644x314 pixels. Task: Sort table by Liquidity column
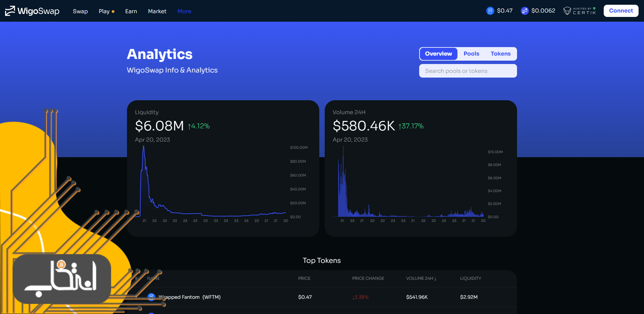click(470, 278)
